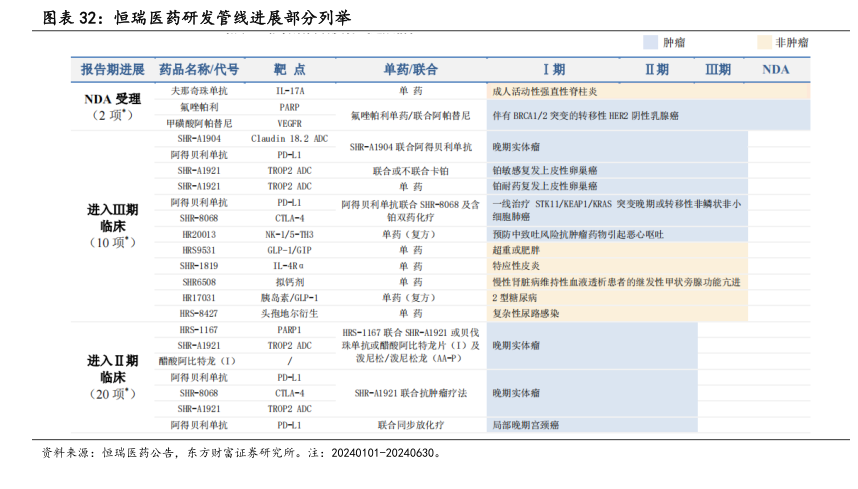Select the 药品名称/代号 column header
Screen dimensions: 858x489
pos(199,69)
